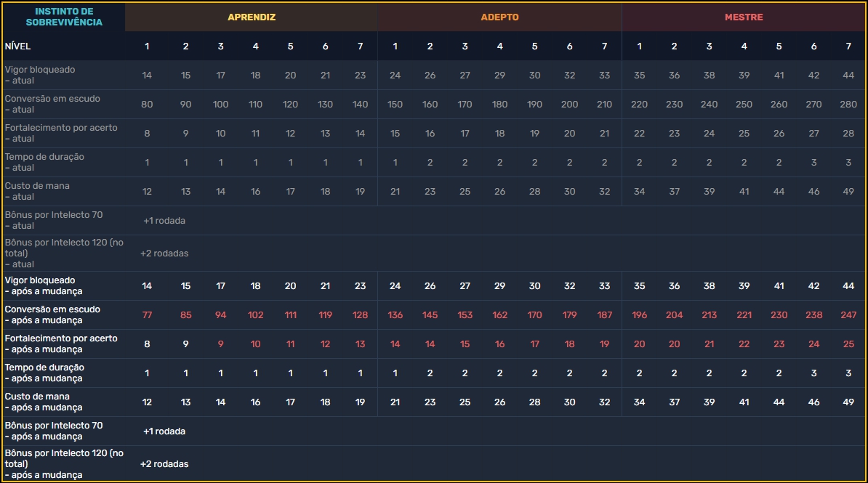Click 'Fortalecimento por acerto – atual' label
The image size is (868, 483).
(x=61, y=134)
